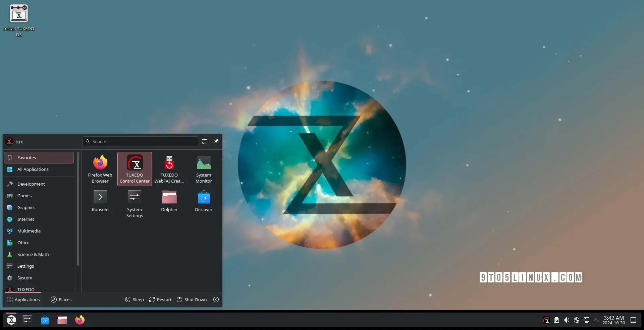This screenshot has width=644, height=330.
Task: Open the Development category
Action: (39, 184)
